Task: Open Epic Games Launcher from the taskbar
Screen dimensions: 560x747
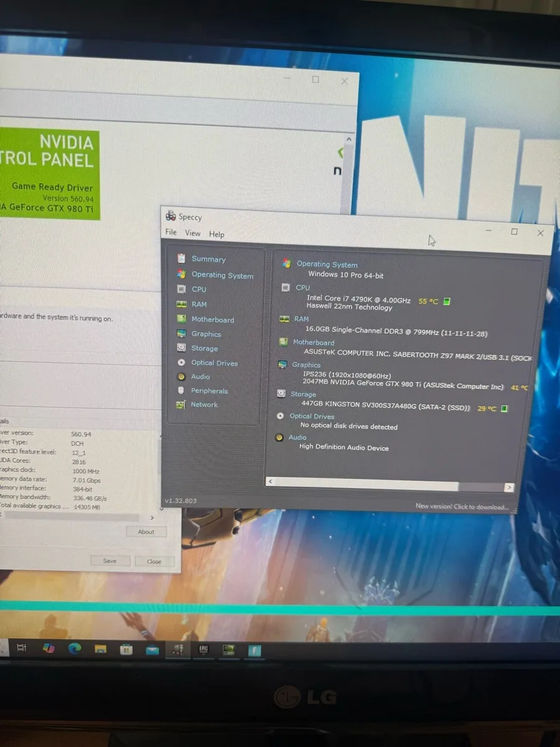Action: point(203,649)
